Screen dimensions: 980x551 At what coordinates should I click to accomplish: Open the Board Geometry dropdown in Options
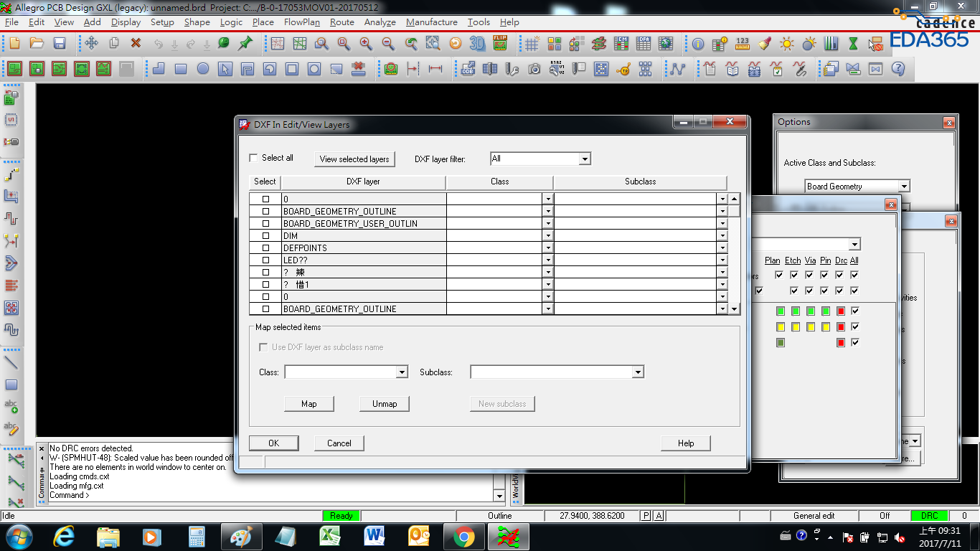[904, 187]
